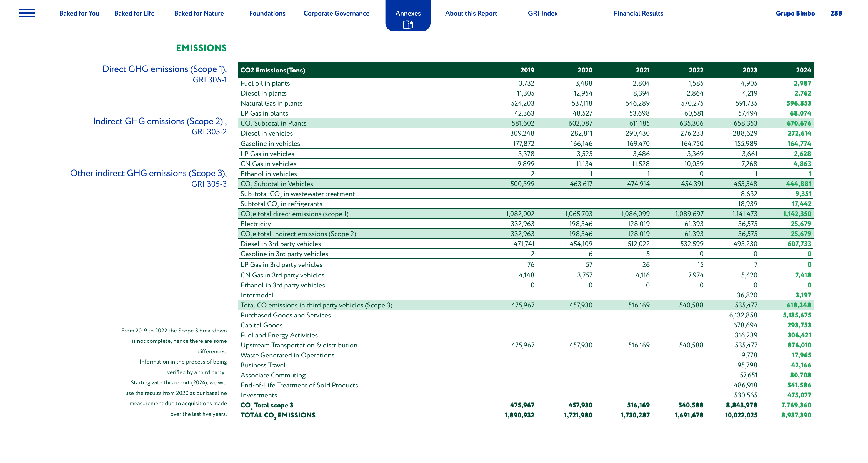Click Diesel in vehicles label
Screen dimensions: 868x463
coord(267,133)
